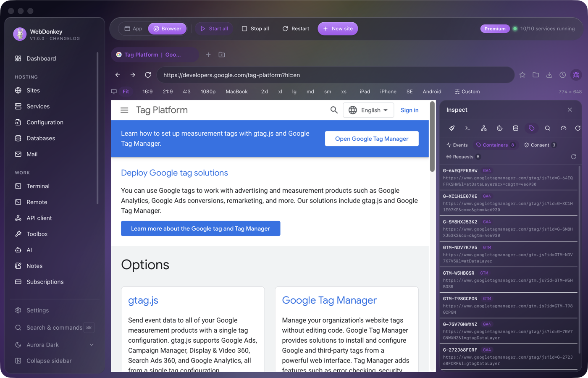Select the iPhone viewport preset

[388, 92]
